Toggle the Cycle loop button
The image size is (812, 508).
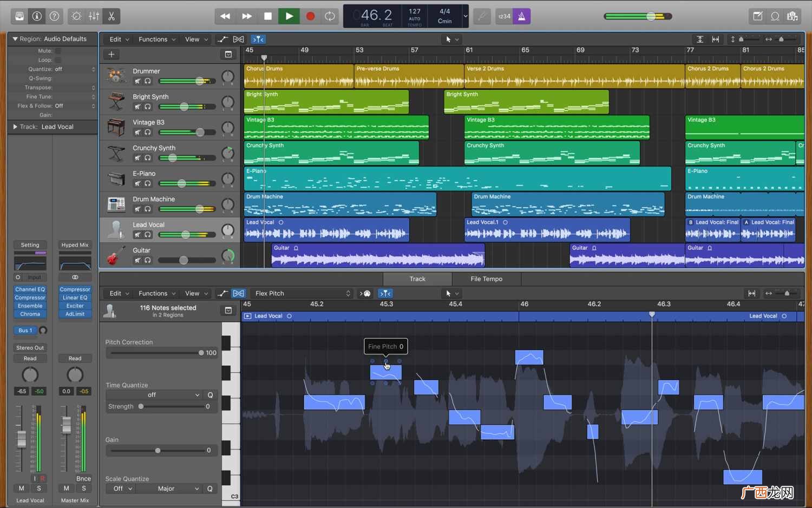[330, 16]
